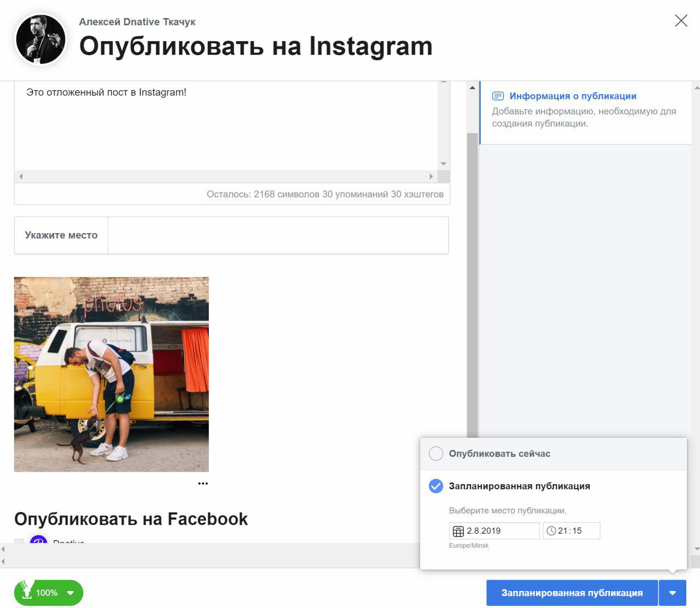This screenshot has width=700, height=608.
Task: Click the Europe/Minsk timezone label
Action: 468,545
